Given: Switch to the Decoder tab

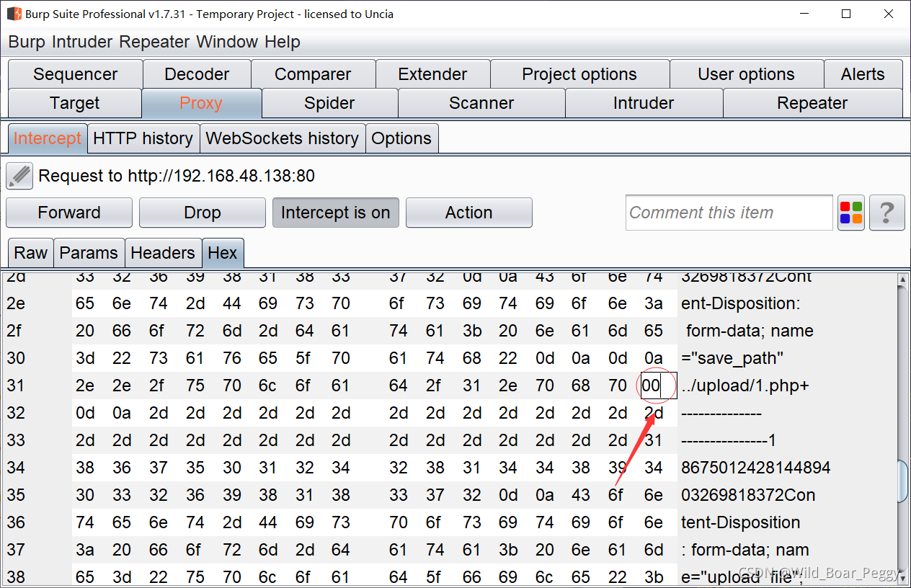Looking at the screenshot, I should pyautogui.click(x=197, y=74).
